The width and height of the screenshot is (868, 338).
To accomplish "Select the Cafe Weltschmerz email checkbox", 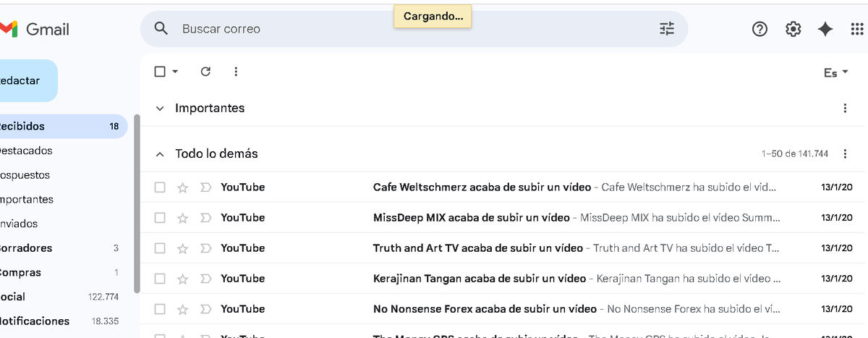I will coord(160,187).
